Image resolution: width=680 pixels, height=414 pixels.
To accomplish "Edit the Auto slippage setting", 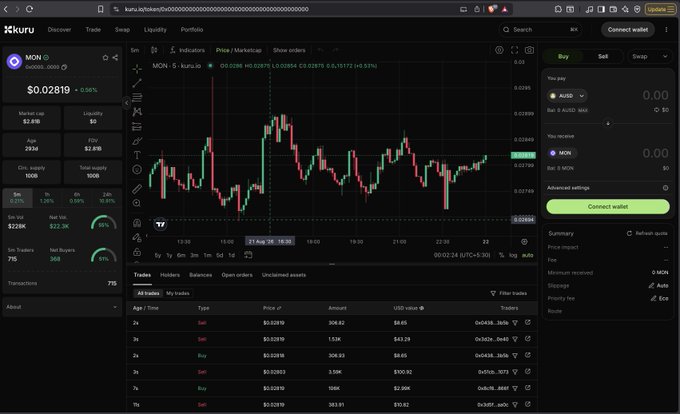I will pyautogui.click(x=658, y=286).
